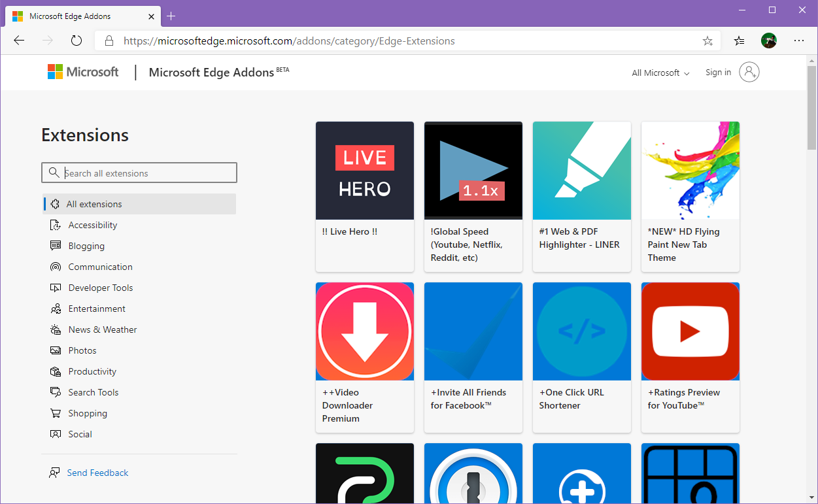Click the Social category icon
Image resolution: width=818 pixels, height=504 pixels.
pyautogui.click(x=56, y=434)
